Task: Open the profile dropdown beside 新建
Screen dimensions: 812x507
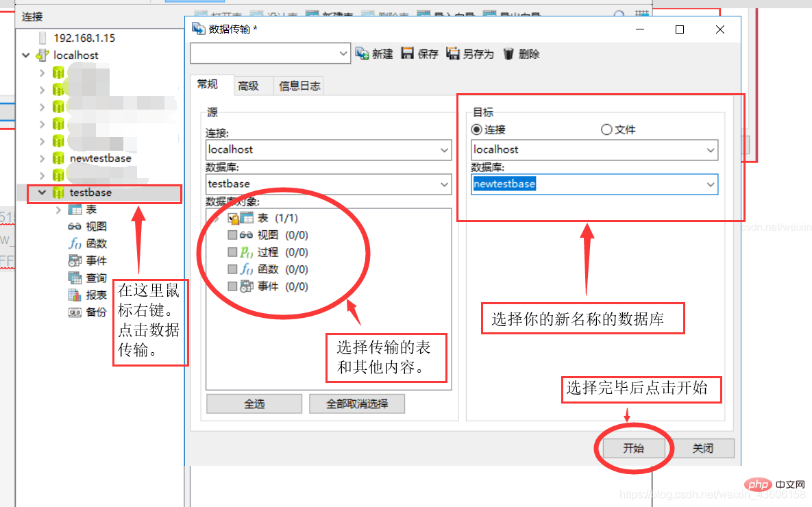Action: click(x=343, y=53)
